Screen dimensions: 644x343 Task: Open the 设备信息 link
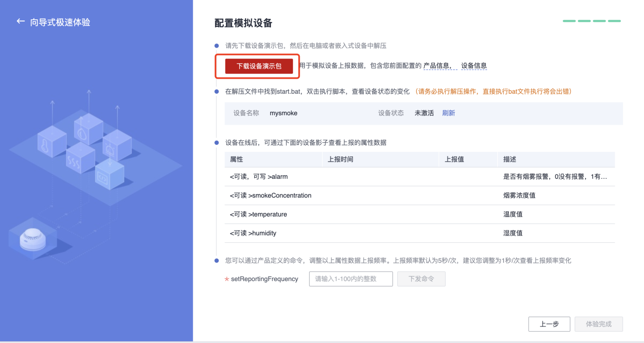pyautogui.click(x=474, y=66)
